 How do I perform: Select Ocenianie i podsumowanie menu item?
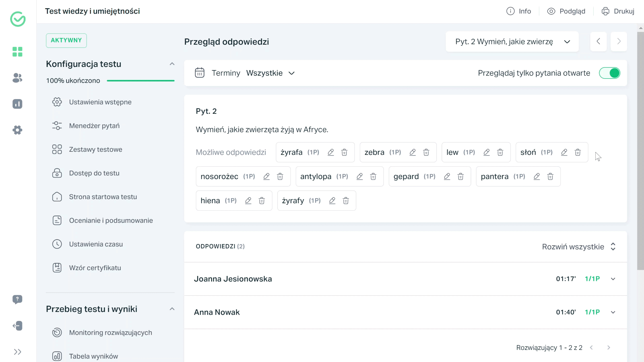click(x=111, y=220)
